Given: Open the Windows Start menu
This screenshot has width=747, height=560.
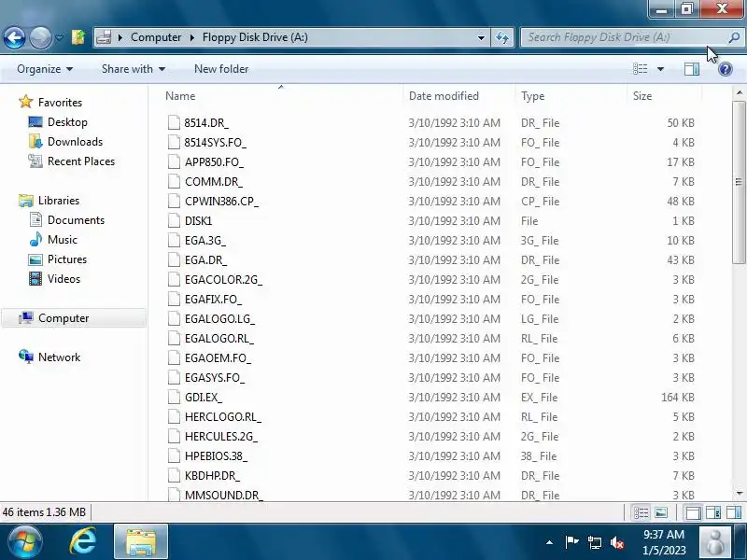Looking at the screenshot, I should [x=24, y=542].
